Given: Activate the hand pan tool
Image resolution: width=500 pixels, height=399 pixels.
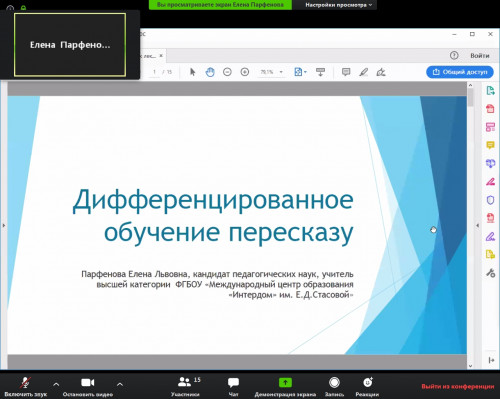Looking at the screenshot, I should tap(210, 72).
